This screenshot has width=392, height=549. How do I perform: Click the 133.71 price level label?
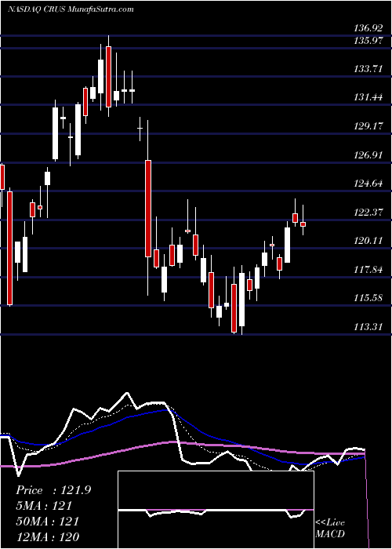[x=368, y=69]
